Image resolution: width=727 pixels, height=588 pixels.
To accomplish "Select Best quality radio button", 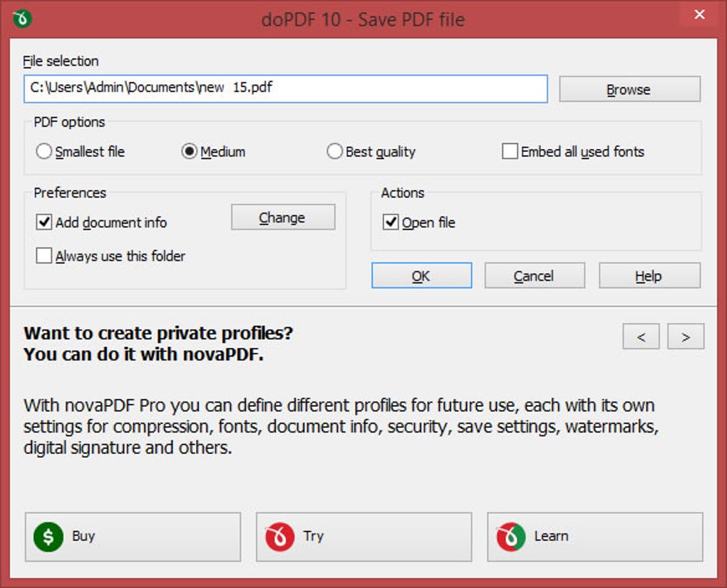I will (334, 151).
